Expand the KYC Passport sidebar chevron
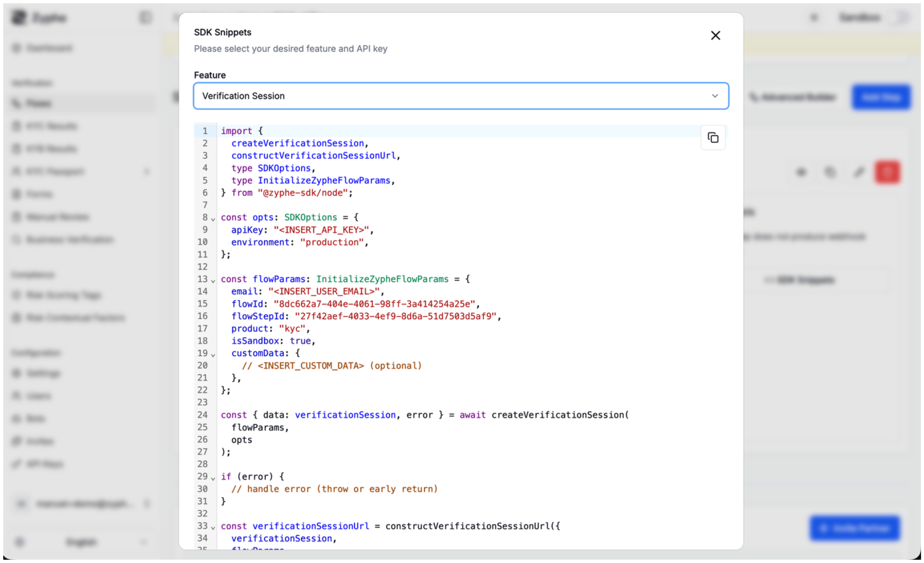Screen dimensions: 924x563 pos(146,172)
